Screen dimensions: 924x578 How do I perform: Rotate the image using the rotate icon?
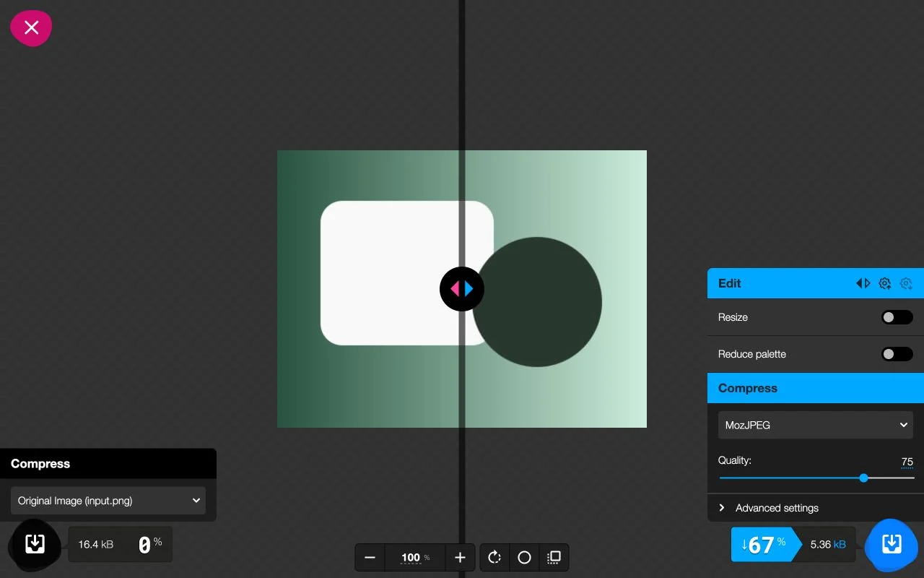tap(494, 557)
